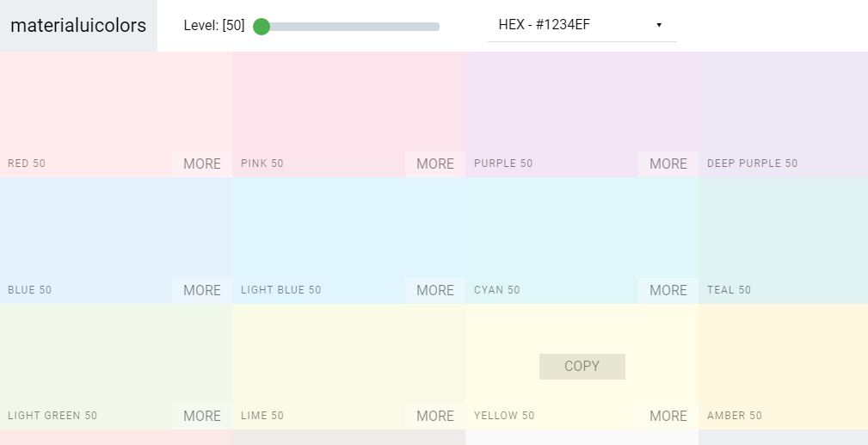Click the middle of the level slider track
This screenshot has width=868, height=445.
[353, 27]
